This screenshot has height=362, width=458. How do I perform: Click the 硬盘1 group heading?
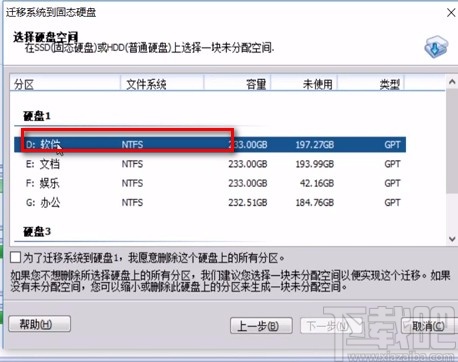(x=37, y=116)
